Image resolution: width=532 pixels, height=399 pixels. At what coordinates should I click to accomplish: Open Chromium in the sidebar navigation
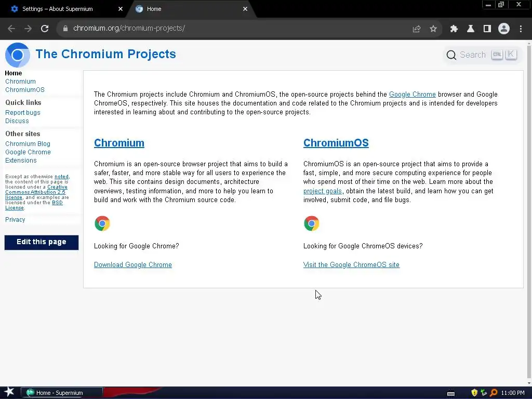pos(20,82)
